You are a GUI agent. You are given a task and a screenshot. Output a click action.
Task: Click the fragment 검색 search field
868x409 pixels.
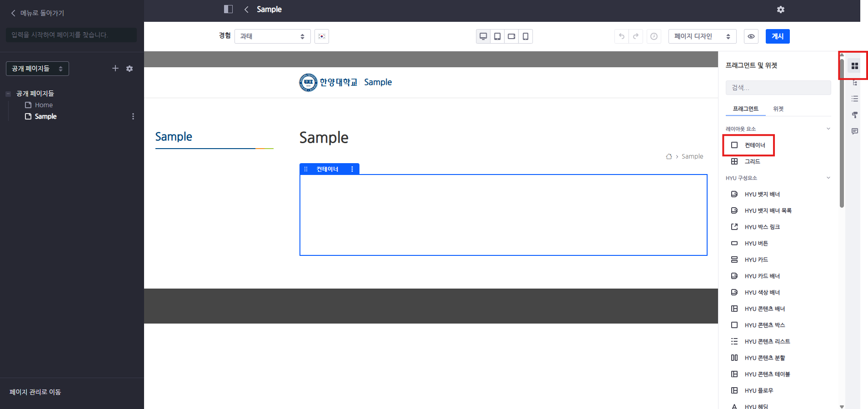778,88
